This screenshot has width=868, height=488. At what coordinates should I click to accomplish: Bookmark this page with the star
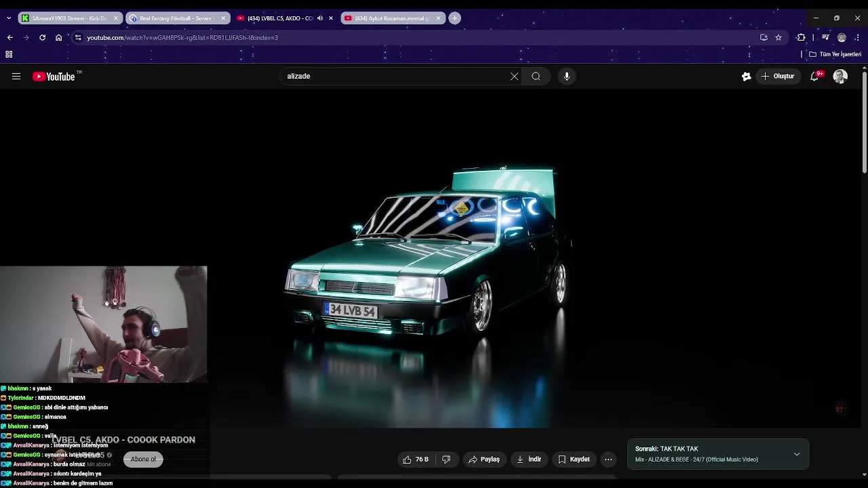778,37
